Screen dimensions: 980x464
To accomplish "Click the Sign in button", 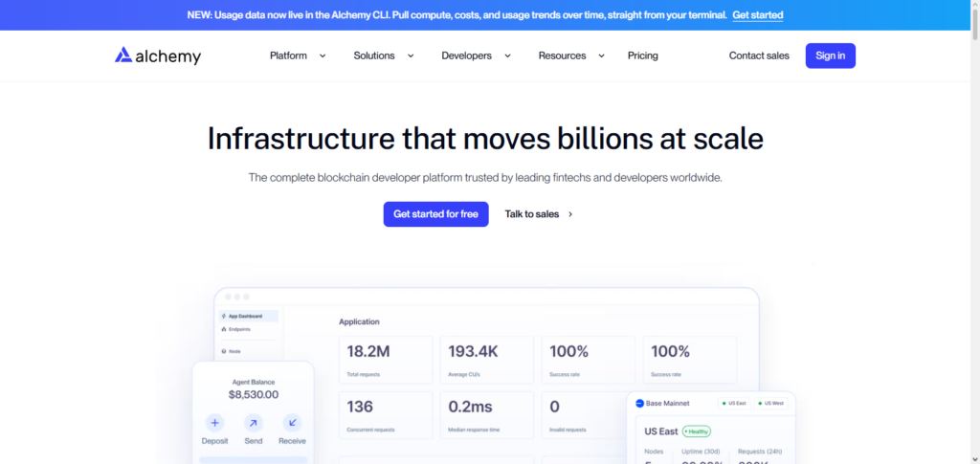I will tap(830, 55).
